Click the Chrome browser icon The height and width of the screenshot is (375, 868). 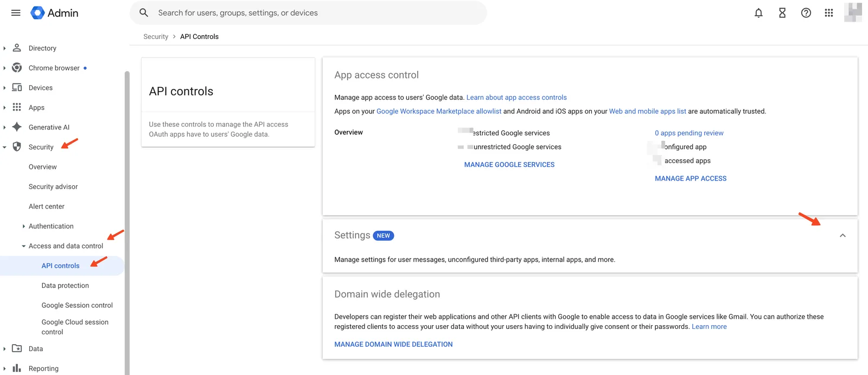click(17, 68)
